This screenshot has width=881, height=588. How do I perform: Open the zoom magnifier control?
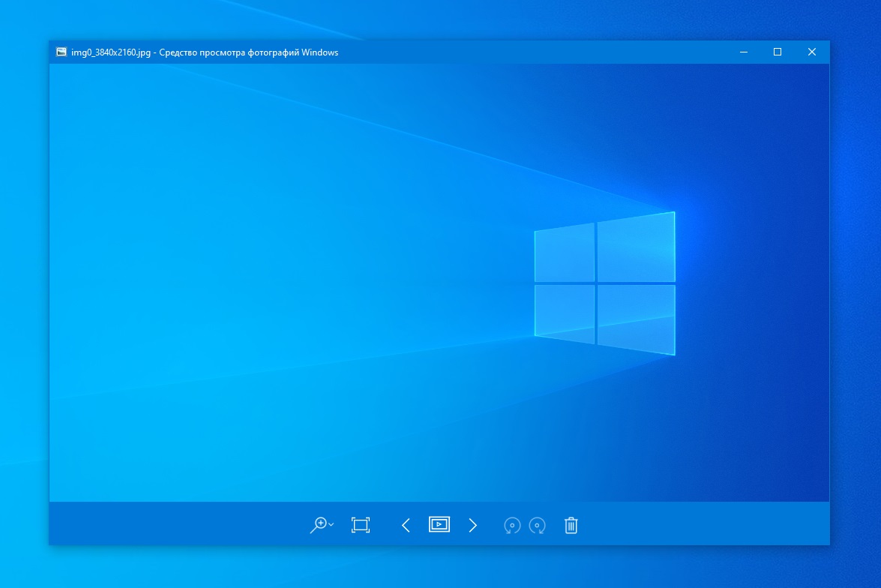pyautogui.click(x=322, y=525)
